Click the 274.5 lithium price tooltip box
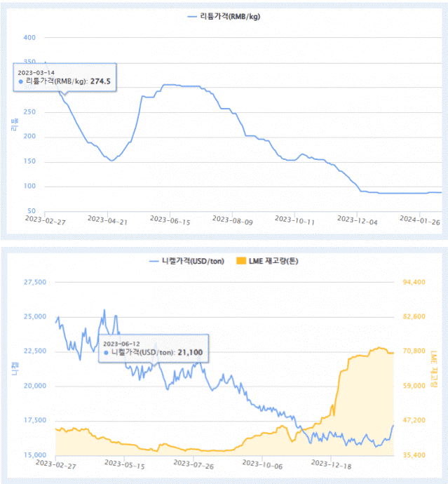The width and height of the screenshot is (448, 484). click(x=65, y=77)
